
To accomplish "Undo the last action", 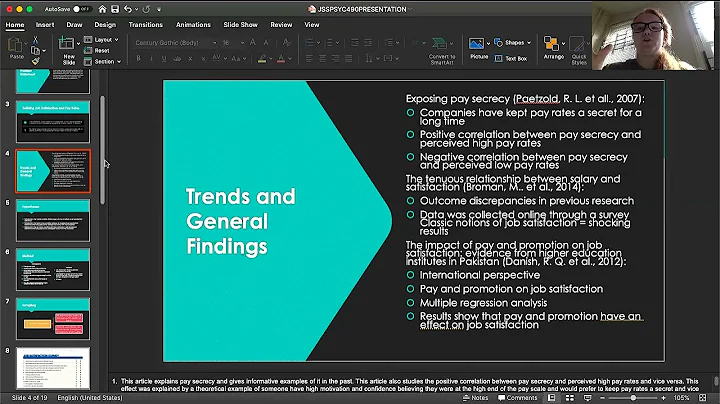I will (128, 9).
